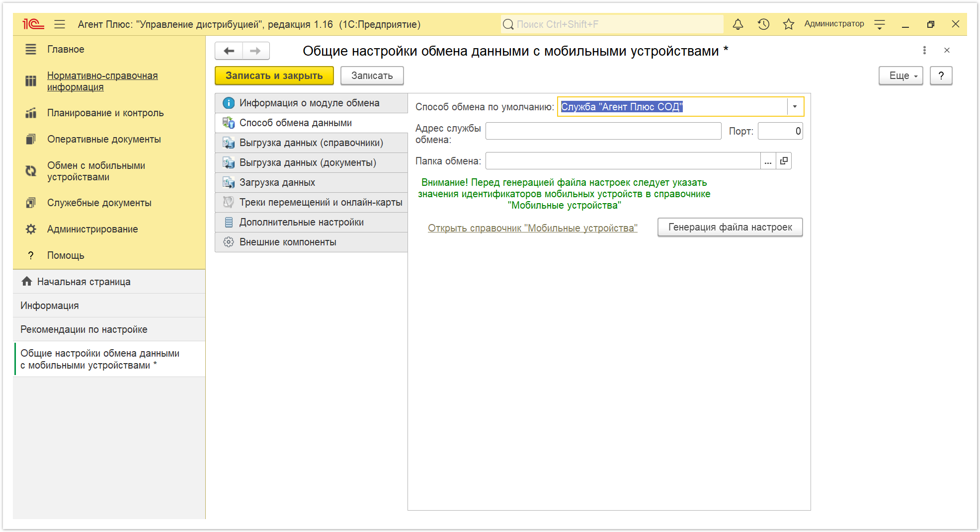Click the Дополнительные настройки list icon

pyautogui.click(x=229, y=222)
